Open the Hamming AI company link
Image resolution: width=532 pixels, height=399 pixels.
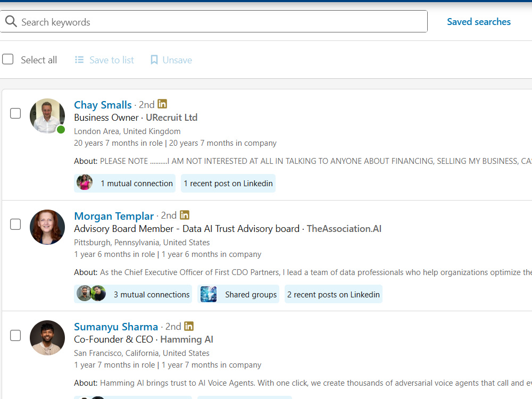click(187, 339)
